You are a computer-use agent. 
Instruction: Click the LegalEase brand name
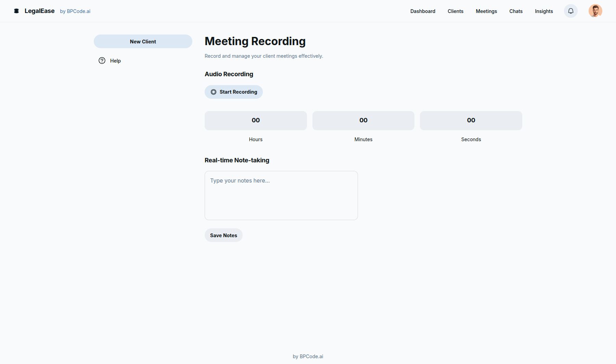(x=39, y=11)
